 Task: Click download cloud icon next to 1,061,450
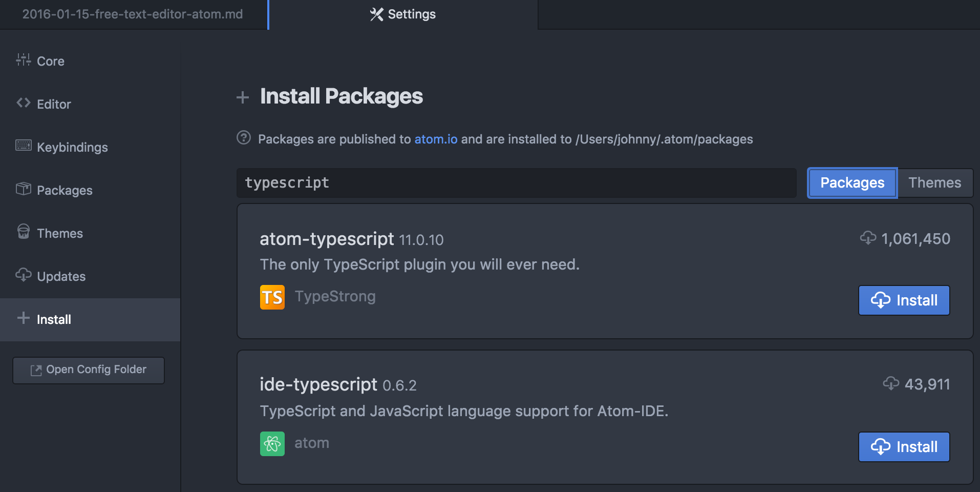(868, 238)
